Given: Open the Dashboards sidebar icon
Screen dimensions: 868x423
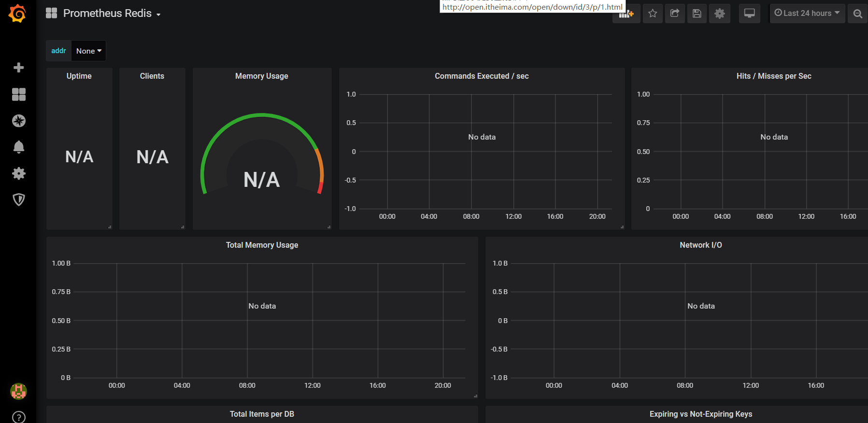Looking at the screenshot, I should click(x=19, y=94).
